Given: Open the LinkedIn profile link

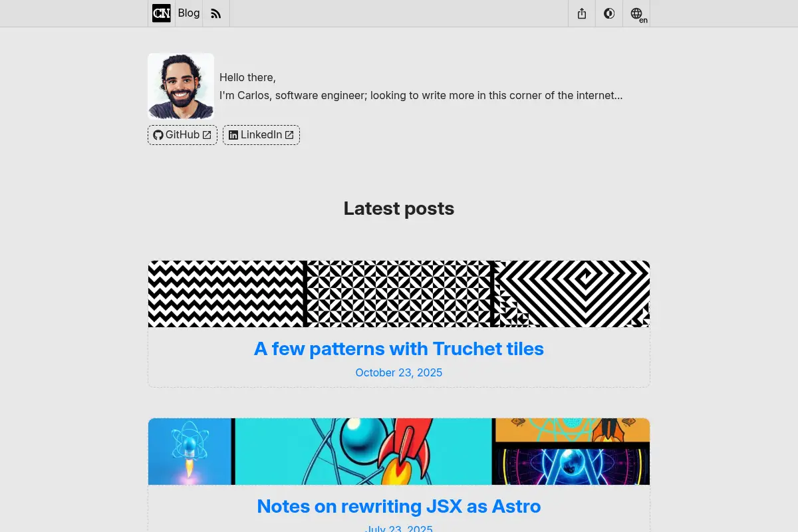Looking at the screenshot, I should tap(261, 135).
